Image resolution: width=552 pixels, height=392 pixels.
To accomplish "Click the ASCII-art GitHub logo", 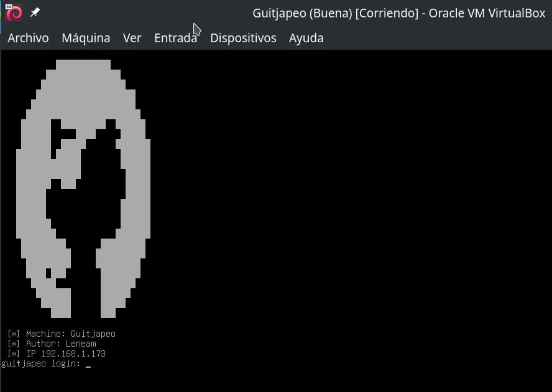I will click(x=83, y=189).
